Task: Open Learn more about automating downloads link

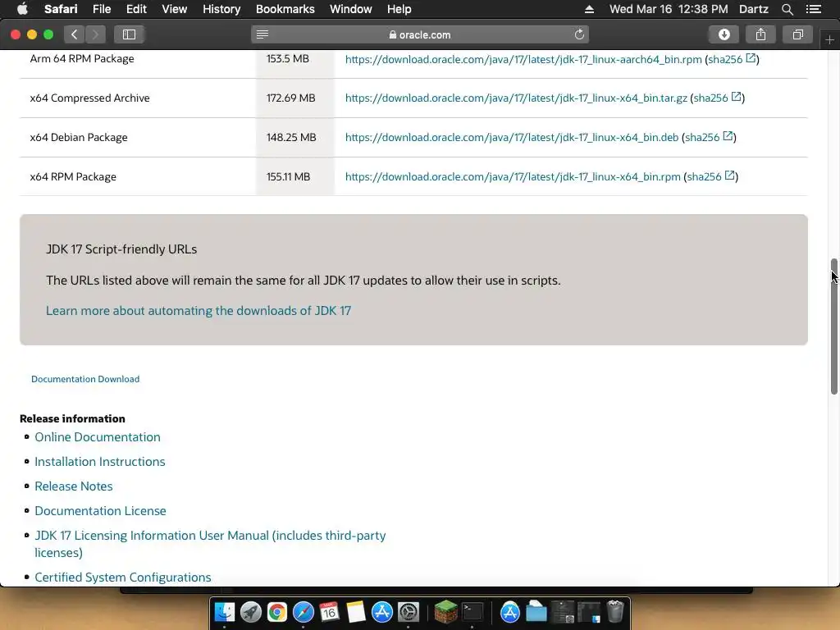Action: [x=199, y=311]
